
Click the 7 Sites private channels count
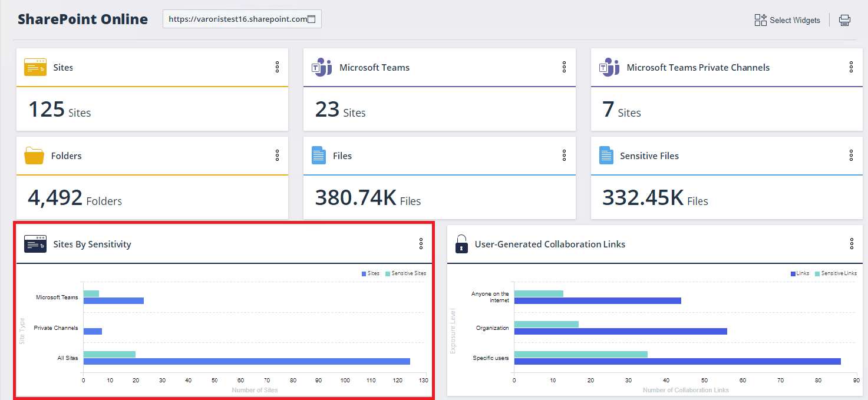(622, 110)
